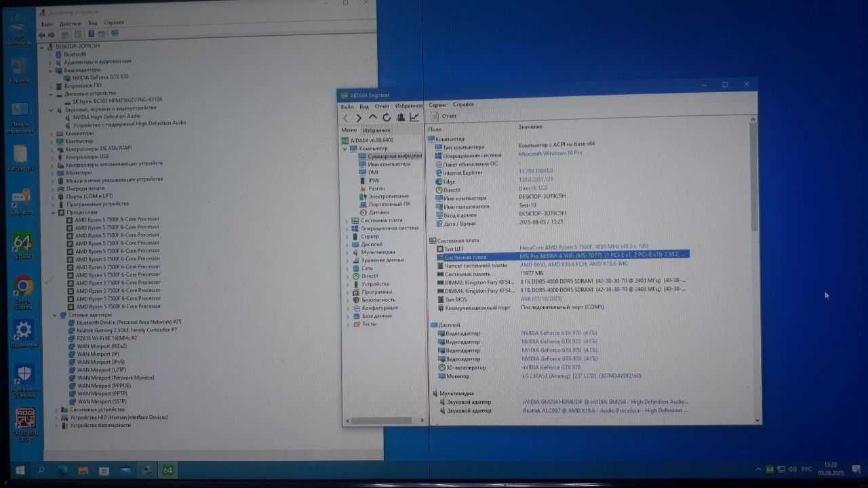Open the Вид menu in AIDA64
Viewport: 868px width, 488px height.
(x=364, y=106)
